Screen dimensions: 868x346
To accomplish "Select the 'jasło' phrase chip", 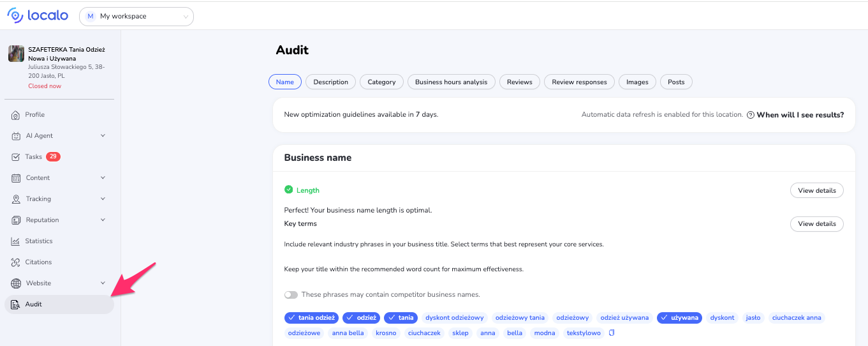I will point(753,317).
